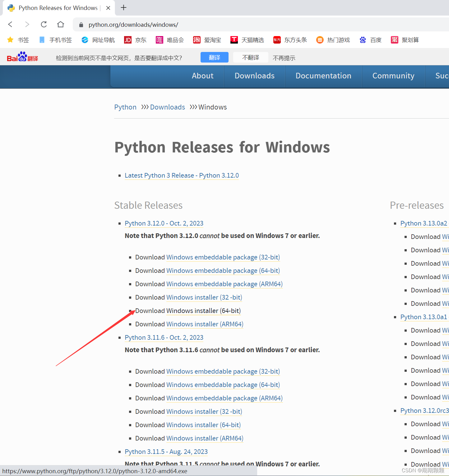Open Python 3.11.6 - Oct. 2, 2023 release
The width and height of the screenshot is (449, 476).
pyautogui.click(x=164, y=338)
